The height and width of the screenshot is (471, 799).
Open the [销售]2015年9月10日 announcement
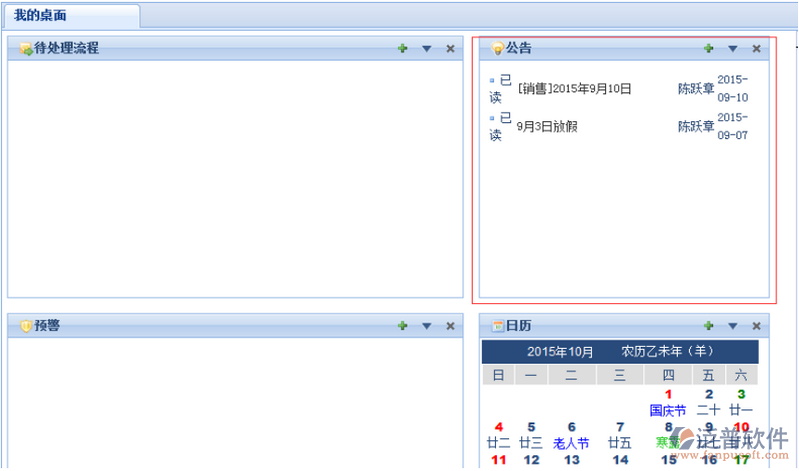click(x=575, y=89)
